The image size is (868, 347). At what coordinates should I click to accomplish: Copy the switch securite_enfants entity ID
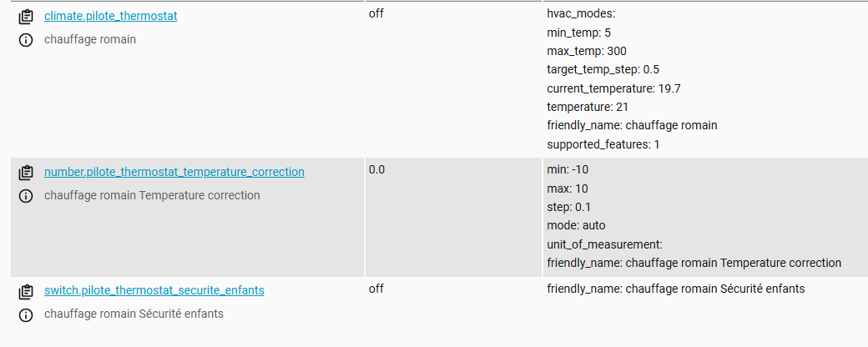[26, 291]
